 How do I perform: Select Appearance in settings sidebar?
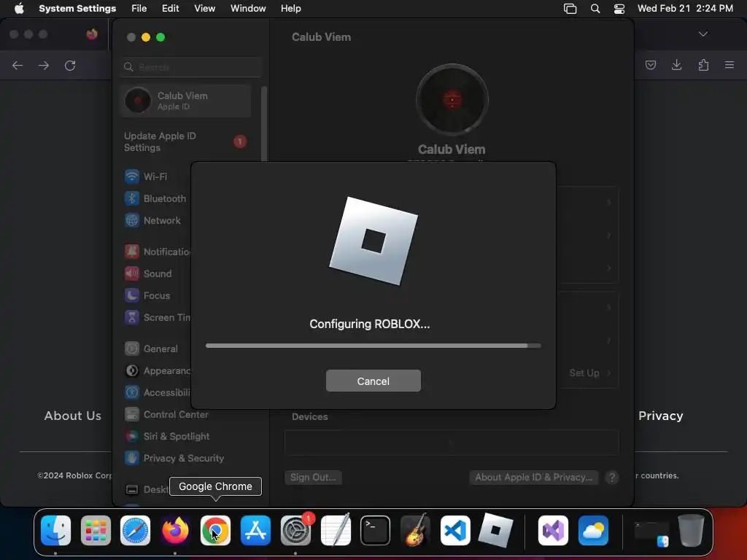click(x=158, y=371)
